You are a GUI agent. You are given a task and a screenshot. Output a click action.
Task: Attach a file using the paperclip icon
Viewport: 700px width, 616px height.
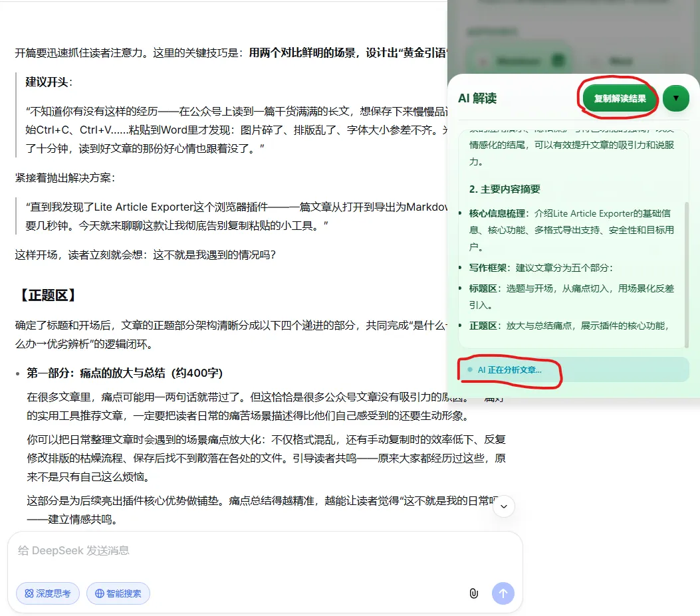pos(474,593)
